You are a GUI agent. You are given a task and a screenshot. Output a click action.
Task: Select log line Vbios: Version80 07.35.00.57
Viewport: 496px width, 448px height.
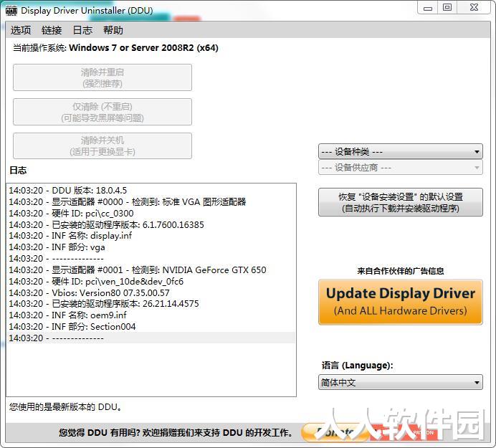pyautogui.click(x=151, y=292)
